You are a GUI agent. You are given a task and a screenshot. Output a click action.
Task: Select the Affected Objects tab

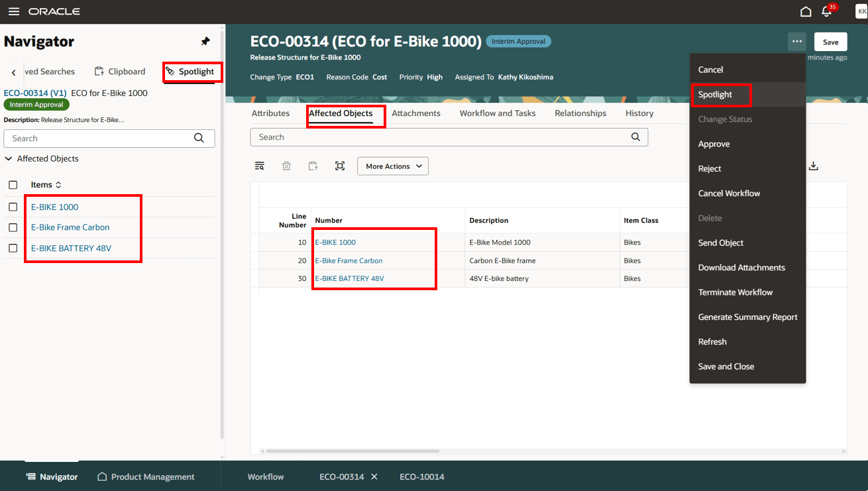(341, 113)
